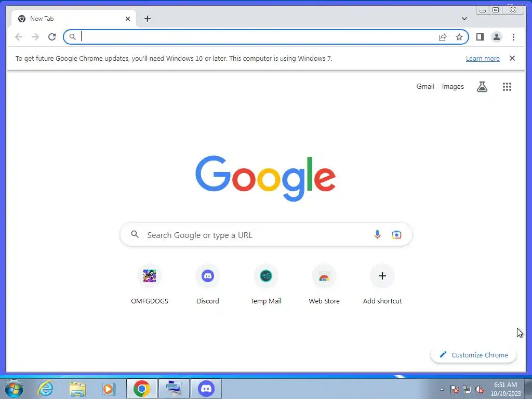Close the New Tab tab
This screenshot has width=532, height=399.
point(128,19)
